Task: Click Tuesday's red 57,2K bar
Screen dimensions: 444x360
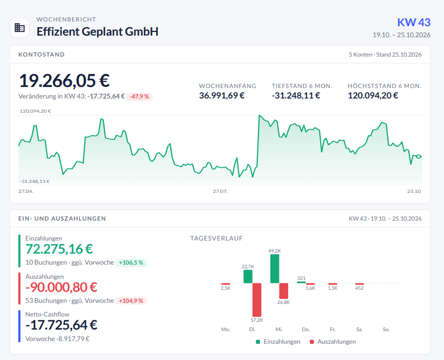Action: point(257,300)
